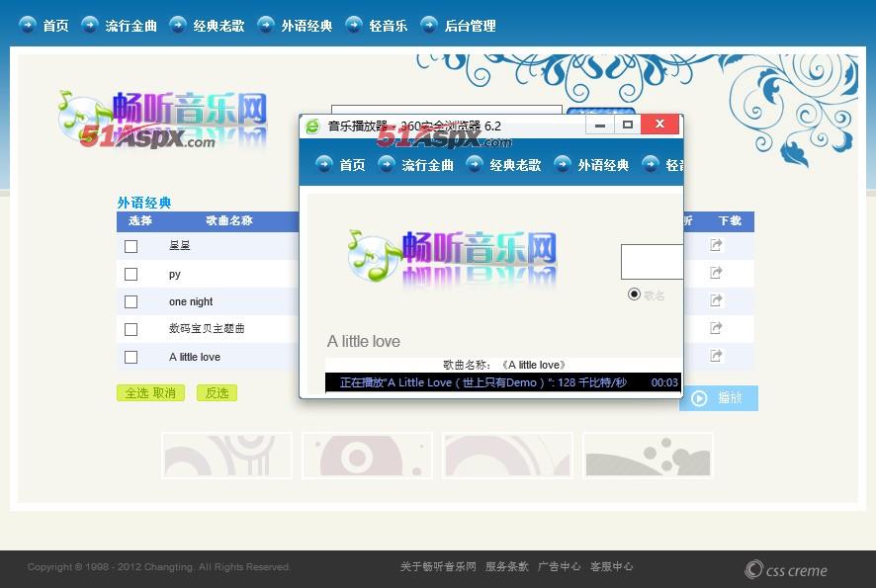Arrow icon beside 首页 in player popup

pyautogui.click(x=324, y=164)
